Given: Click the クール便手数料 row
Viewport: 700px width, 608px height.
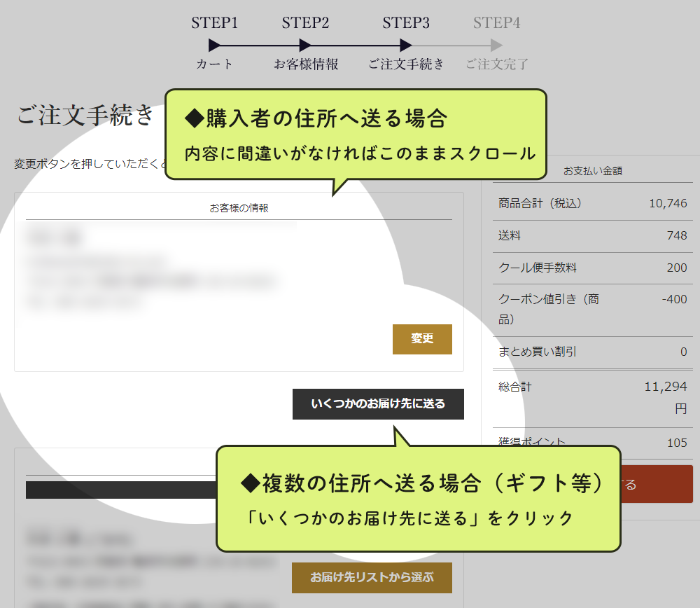Looking at the screenshot, I should pos(592,268).
